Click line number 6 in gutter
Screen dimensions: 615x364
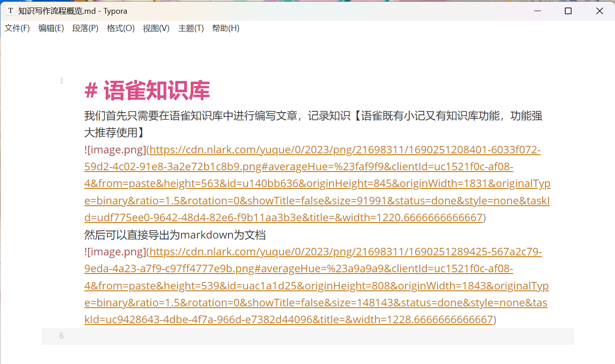point(61,336)
